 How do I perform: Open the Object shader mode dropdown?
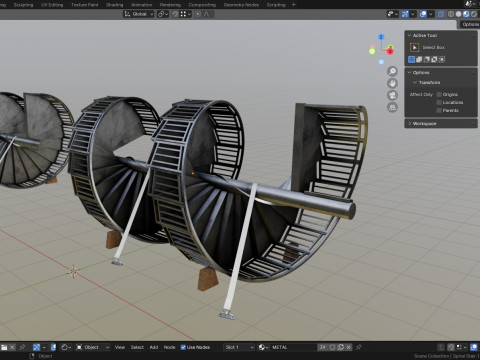pyautogui.click(x=93, y=347)
